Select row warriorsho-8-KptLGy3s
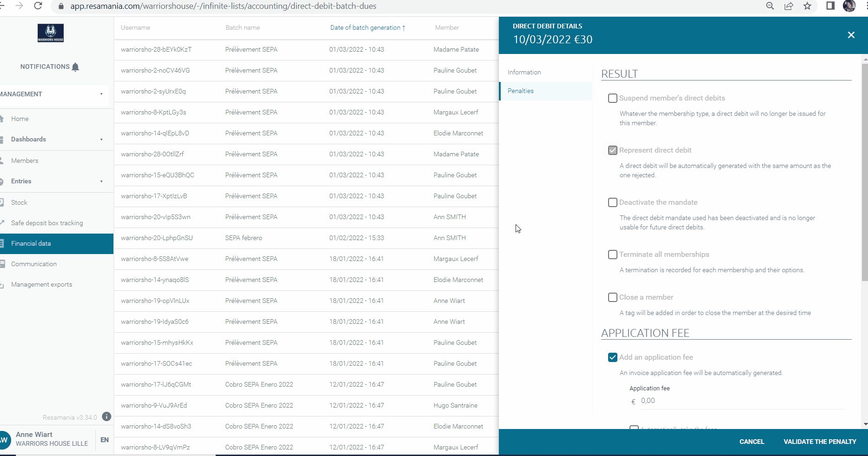The width and height of the screenshot is (868, 456). click(306, 112)
